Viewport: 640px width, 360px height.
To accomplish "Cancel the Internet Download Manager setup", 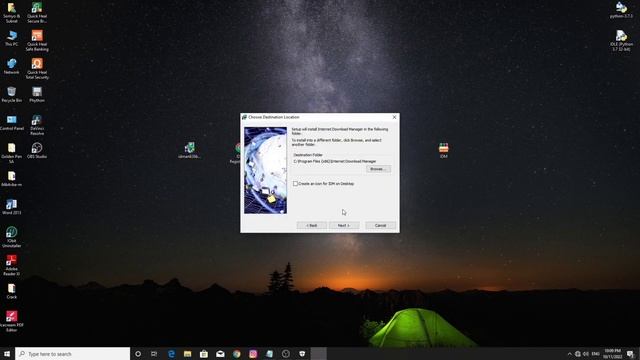I will coord(380,225).
